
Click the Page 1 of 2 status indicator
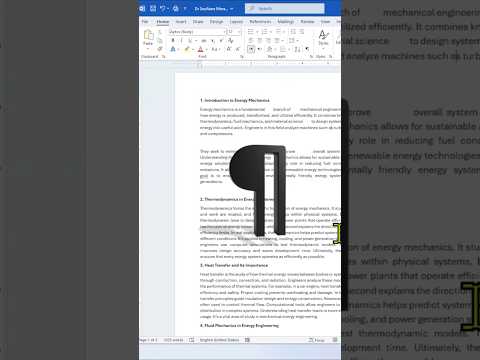(x=148, y=340)
